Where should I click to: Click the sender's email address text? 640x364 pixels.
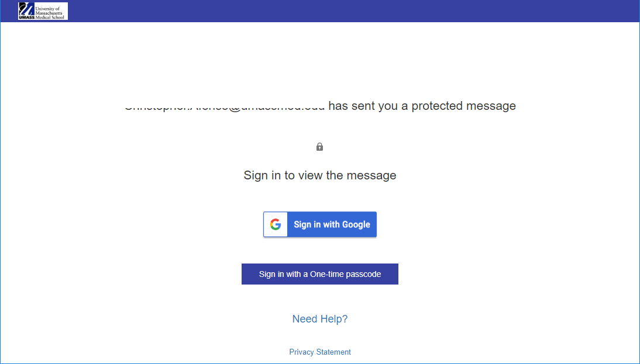[x=225, y=106]
